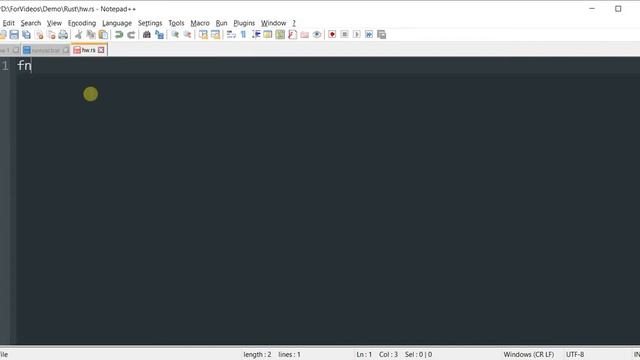640x360 pixels.
Task: Open the Tools menu
Action: coord(176,23)
